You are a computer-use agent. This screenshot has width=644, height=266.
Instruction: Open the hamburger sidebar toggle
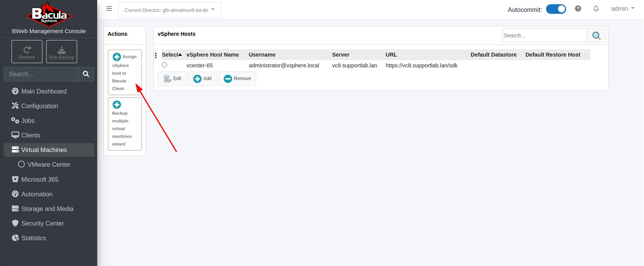point(109,8)
